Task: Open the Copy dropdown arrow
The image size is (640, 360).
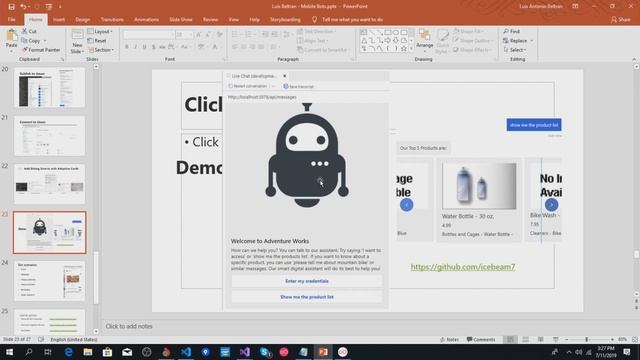Action: click(x=45, y=41)
